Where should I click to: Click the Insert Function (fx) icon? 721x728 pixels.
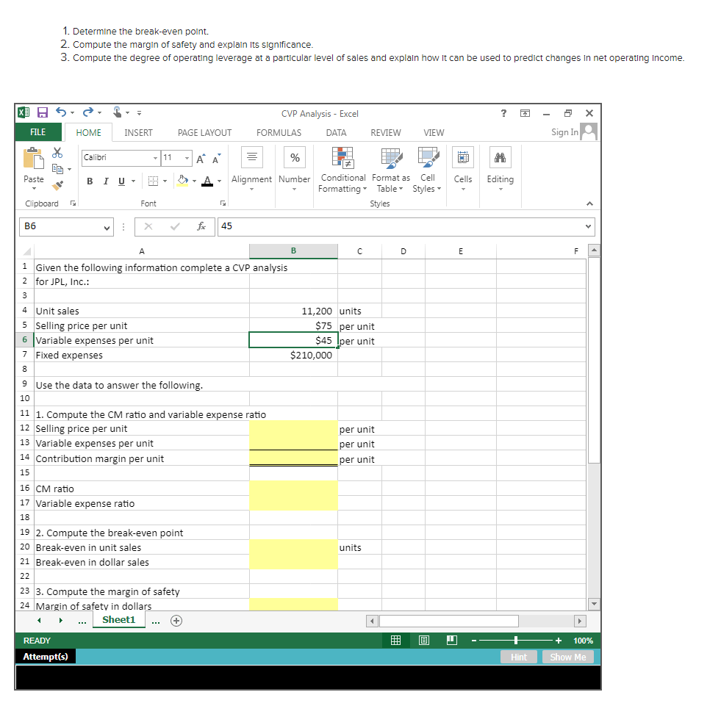click(x=201, y=226)
